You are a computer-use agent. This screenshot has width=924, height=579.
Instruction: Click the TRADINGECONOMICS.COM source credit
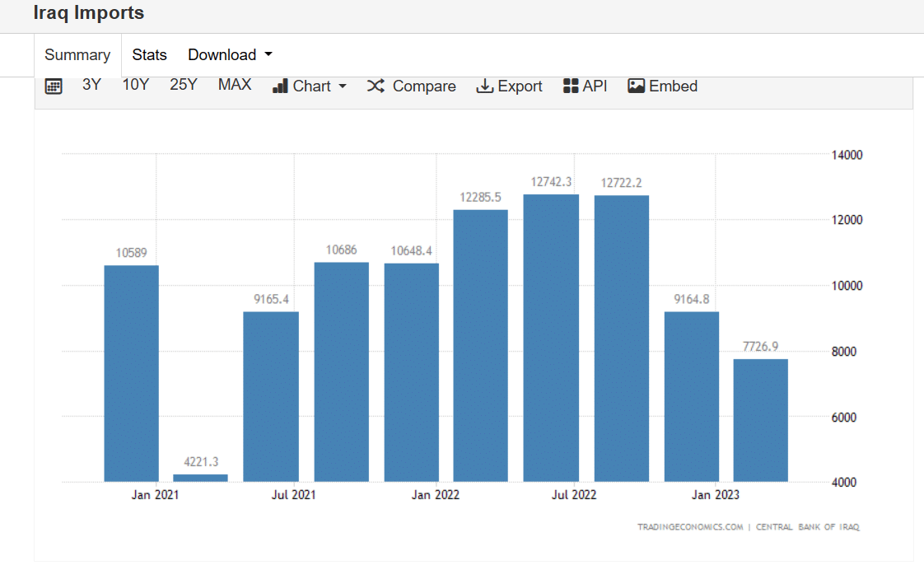click(x=690, y=527)
